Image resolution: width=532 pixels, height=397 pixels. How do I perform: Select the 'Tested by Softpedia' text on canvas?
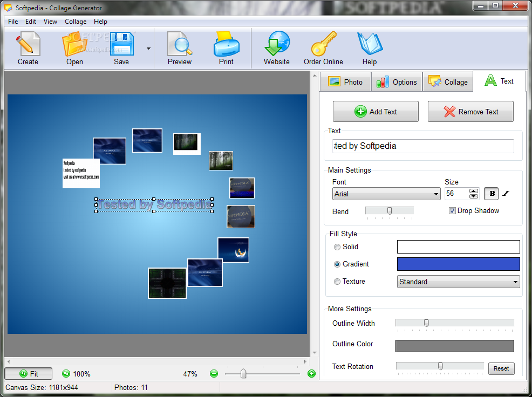click(x=154, y=204)
